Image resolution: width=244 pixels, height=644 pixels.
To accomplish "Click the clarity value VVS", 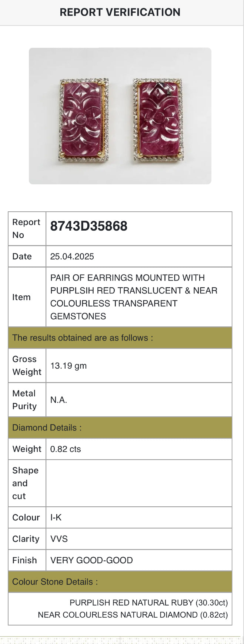I will pyautogui.click(x=59, y=539).
